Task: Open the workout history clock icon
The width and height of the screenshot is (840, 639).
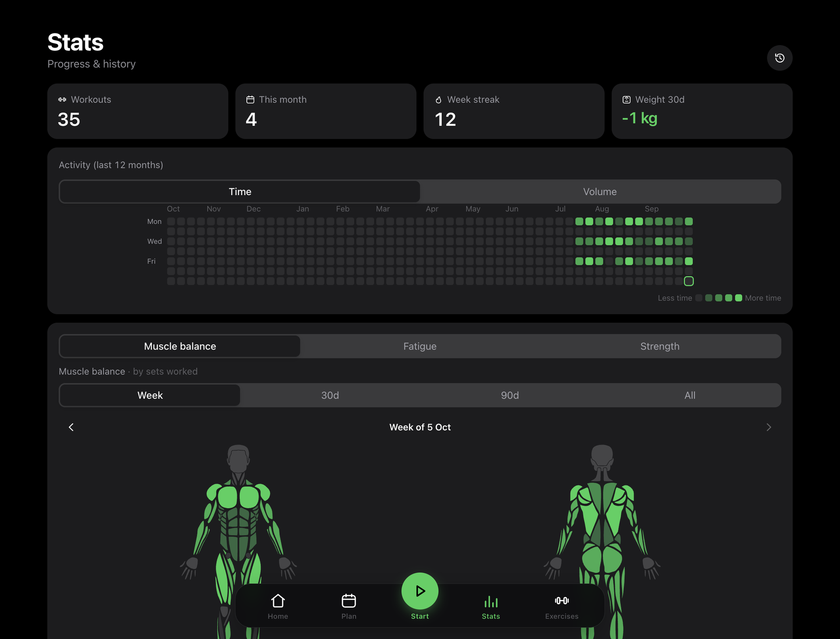Action: (780, 58)
